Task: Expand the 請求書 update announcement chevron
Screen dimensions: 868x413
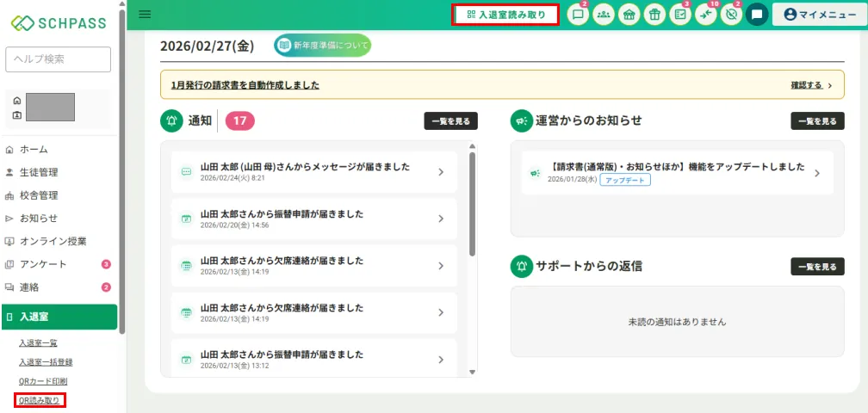Action: pos(816,173)
